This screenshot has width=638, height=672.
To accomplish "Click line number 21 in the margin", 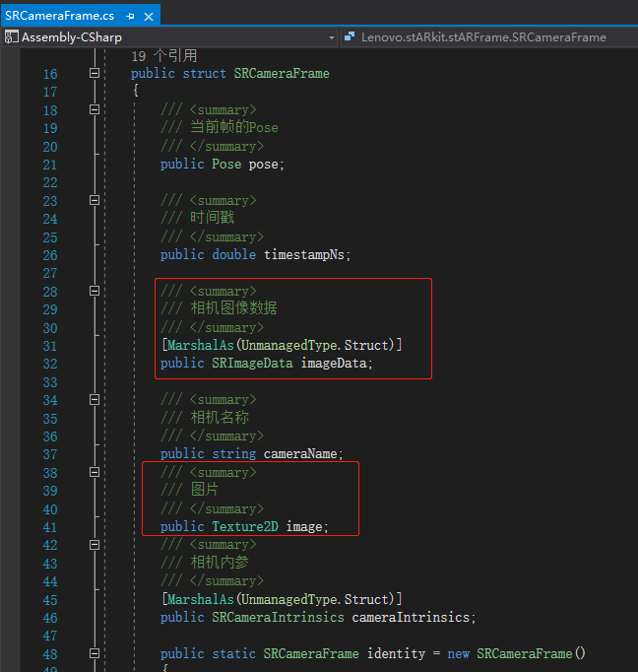I will (x=50, y=165).
